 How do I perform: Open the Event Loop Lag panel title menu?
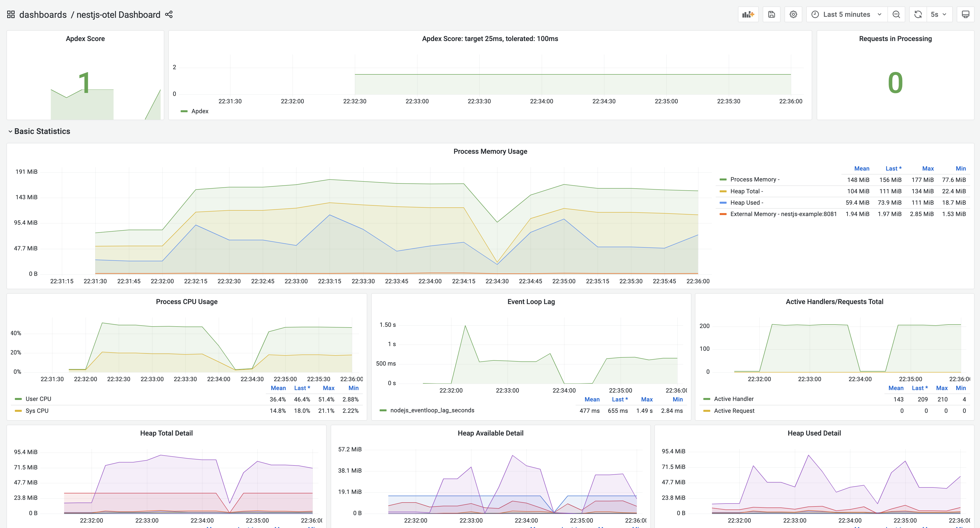pyautogui.click(x=531, y=301)
